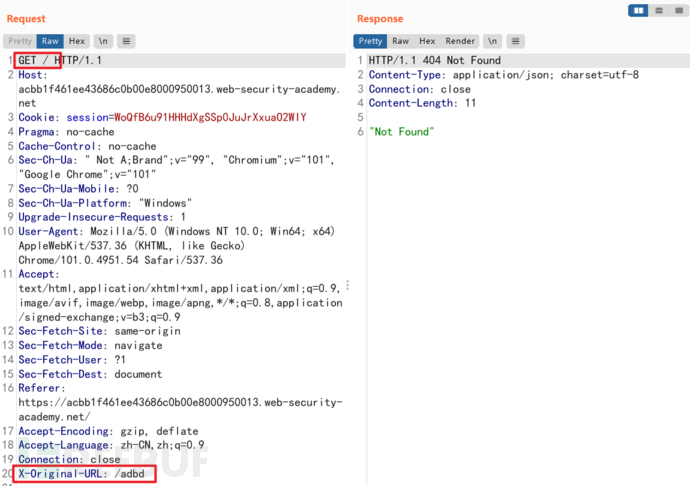
Task: Select the side-by-side layout icon
Action: [639, 10]
